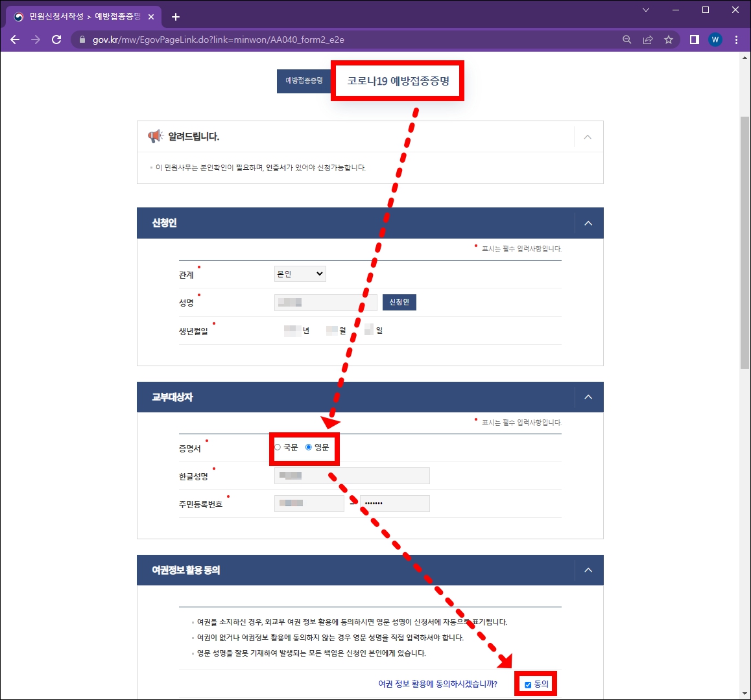Click the share icon in the toolbar

tap(647, 39)
